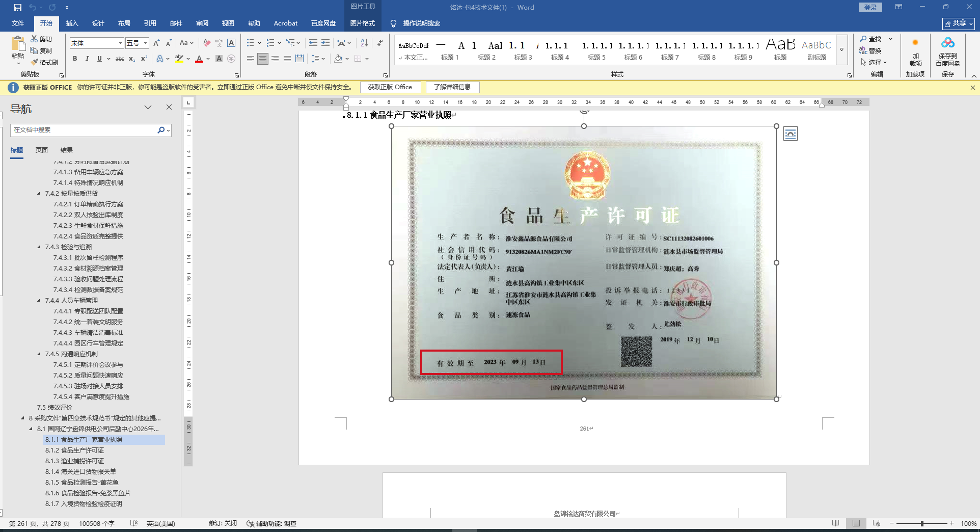Open the search options dropdown in navigation pane
Image resolution: width=980 pixels, height=532 pixels.
click(x=168, y=130)
